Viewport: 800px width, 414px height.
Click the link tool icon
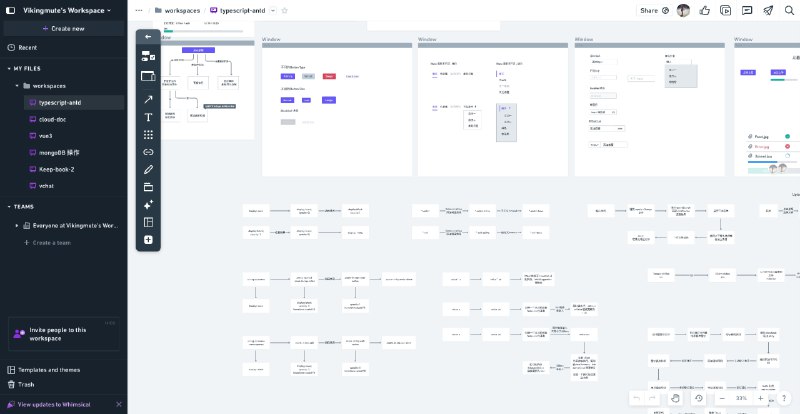point(148,152)
